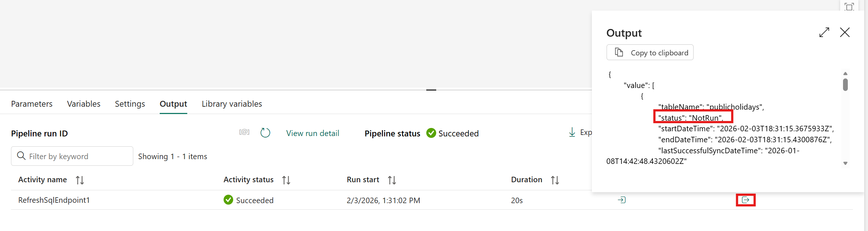
Task: Open the RefreshSqlEndpoint1 activity output icon
Action: pos(745,200)
